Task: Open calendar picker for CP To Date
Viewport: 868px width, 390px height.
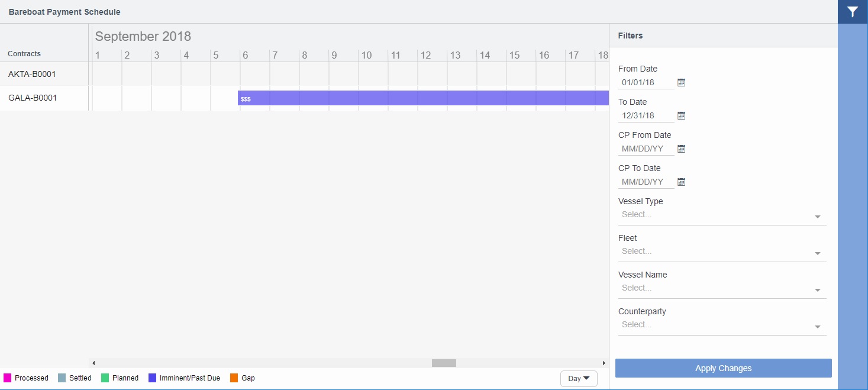Action: (681, 182)
